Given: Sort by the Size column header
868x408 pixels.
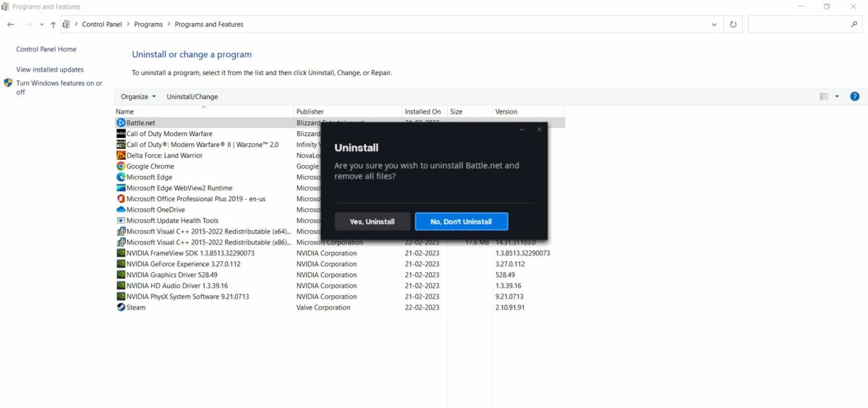Looking at the screenshot, I should tap(469, 111).
